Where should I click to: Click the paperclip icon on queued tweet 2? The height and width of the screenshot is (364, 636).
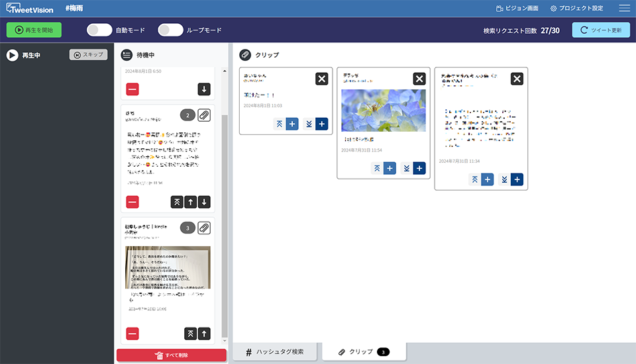(204, 115)
